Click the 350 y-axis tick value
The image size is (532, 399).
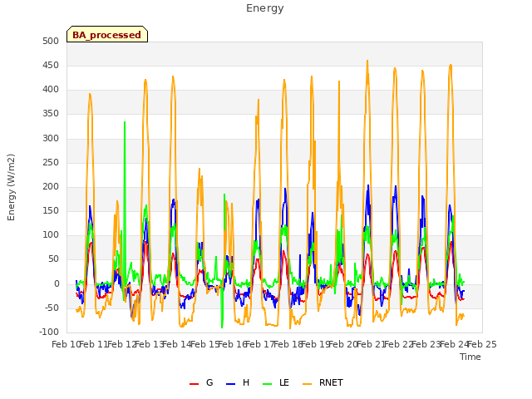click(51, 114)
